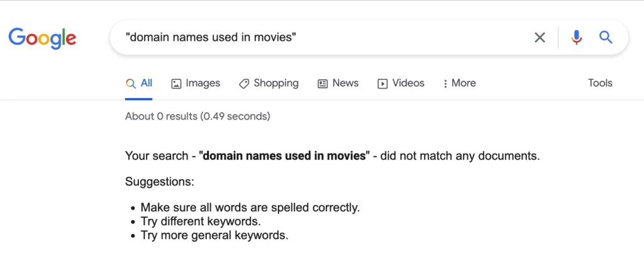Screen dimensions: 644x253
Task: Click the 'Try more general keywords' suggestion
Action: pyautogui.click(x=214, y=236)
